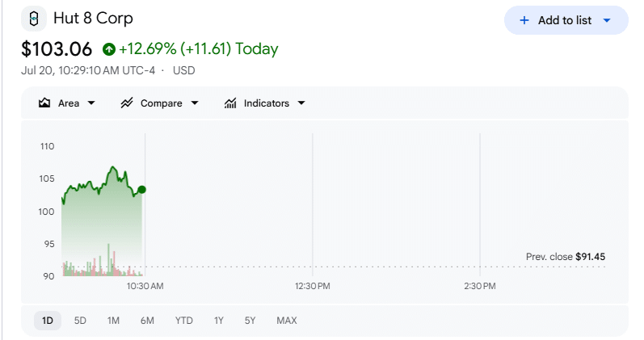This screenshot has height=340, width=644.
Task: Expand the Indicators dropdown arrow
Action: pyautogui.click(x=301, y=103)
